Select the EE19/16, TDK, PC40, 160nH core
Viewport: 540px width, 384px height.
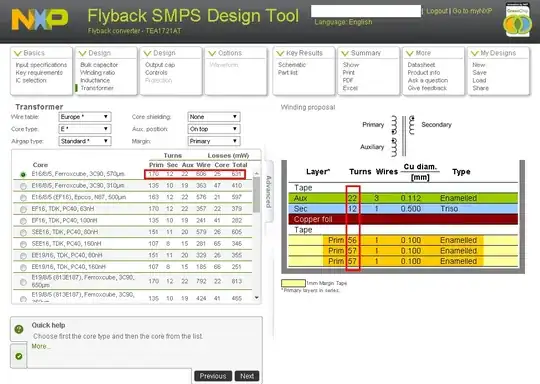23,268
